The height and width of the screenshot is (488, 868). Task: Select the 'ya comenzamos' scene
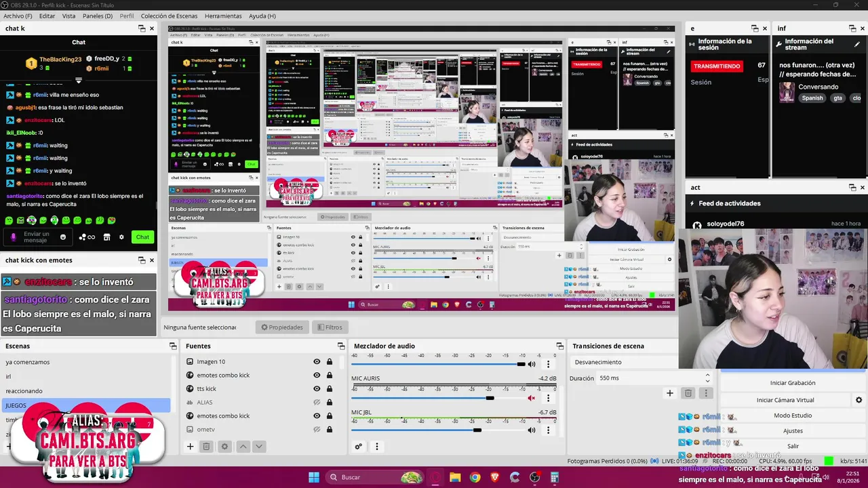(x=85, y=362)
